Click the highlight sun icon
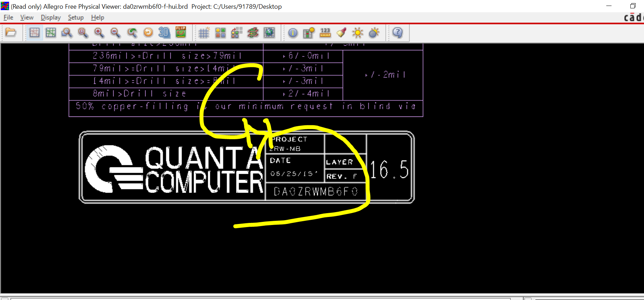This screenshot has width=644, height=300. (x=358, y=33)
